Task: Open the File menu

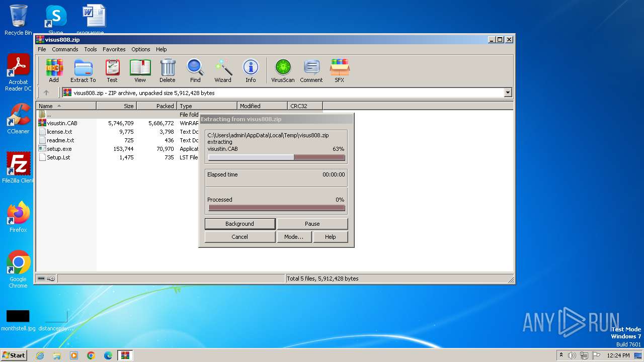Action: click(x=42, y=49)
